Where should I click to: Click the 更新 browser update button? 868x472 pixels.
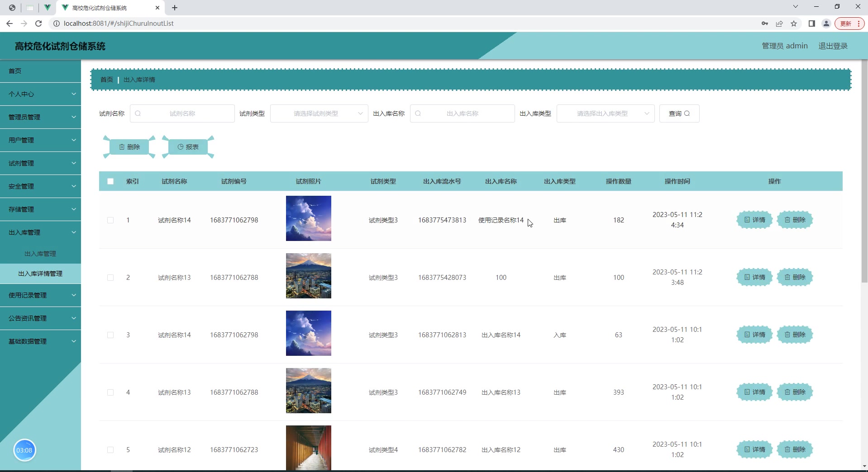coord(849,24)
